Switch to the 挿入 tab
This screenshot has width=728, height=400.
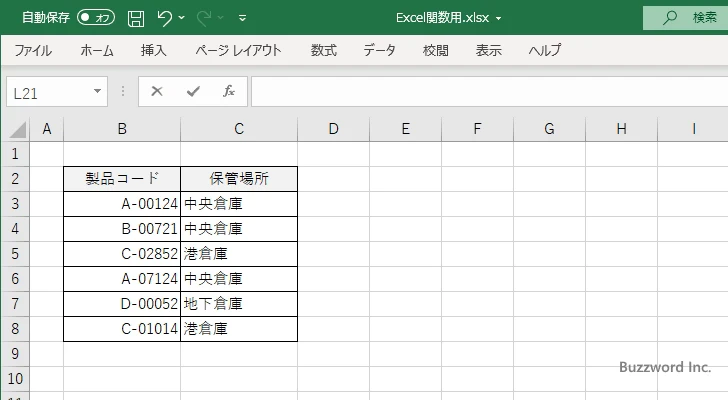point(154,50)
